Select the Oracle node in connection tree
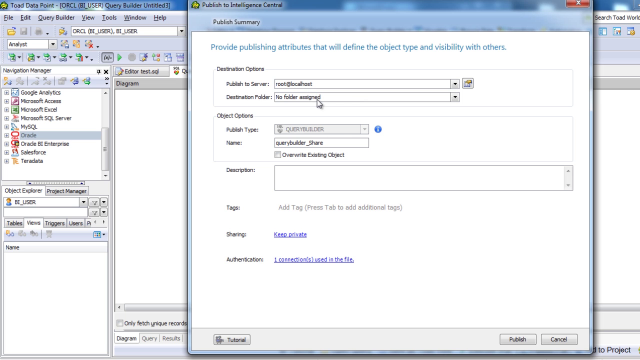 coord(29,136)
